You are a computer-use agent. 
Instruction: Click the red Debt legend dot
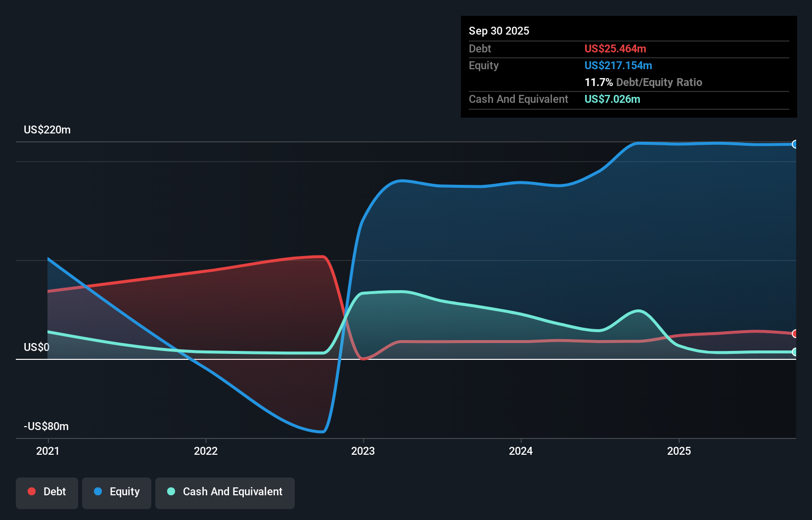[x=32, y=491]
